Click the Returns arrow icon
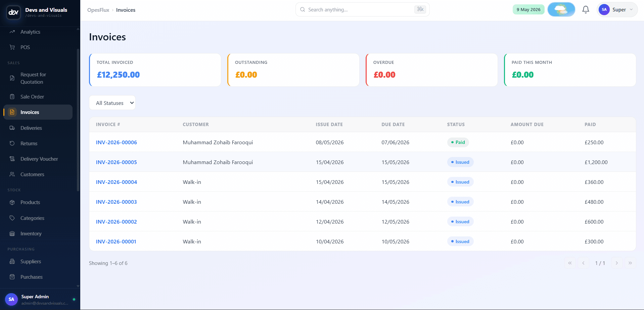The height and width of the screenshot is (310, 644). (12, 143)
